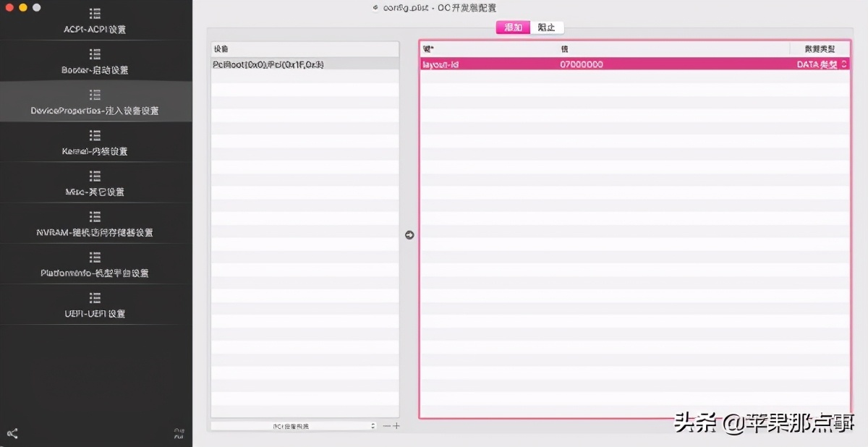Open the DATA type dropdown for layout-id

click(821, 64)
